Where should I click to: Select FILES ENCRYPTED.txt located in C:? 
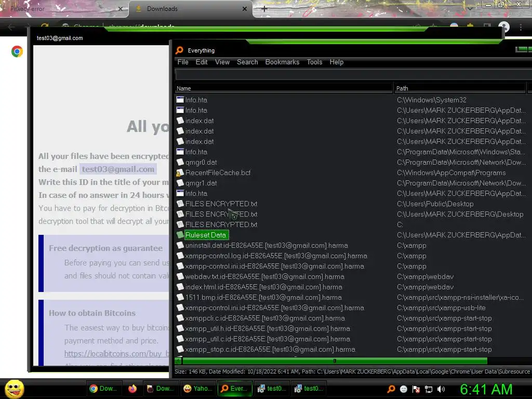click(x=221, y=224)
